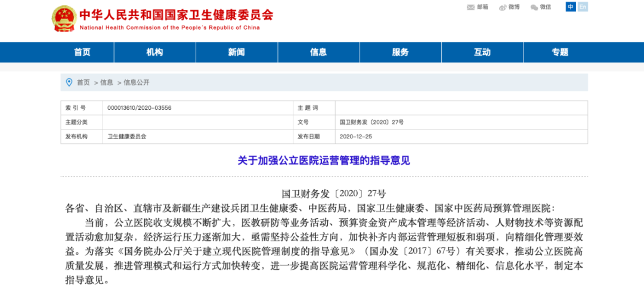Go to 首页 in the breadcrumb
The width and height of the screenshot is (644, 287).
coord(83,83)
